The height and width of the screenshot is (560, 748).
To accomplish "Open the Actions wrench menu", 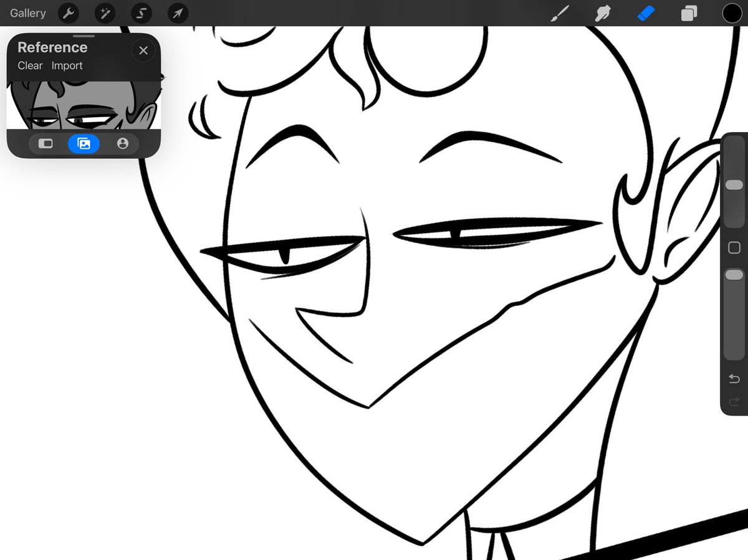I will pyautogui.click(x=69, y=13).
